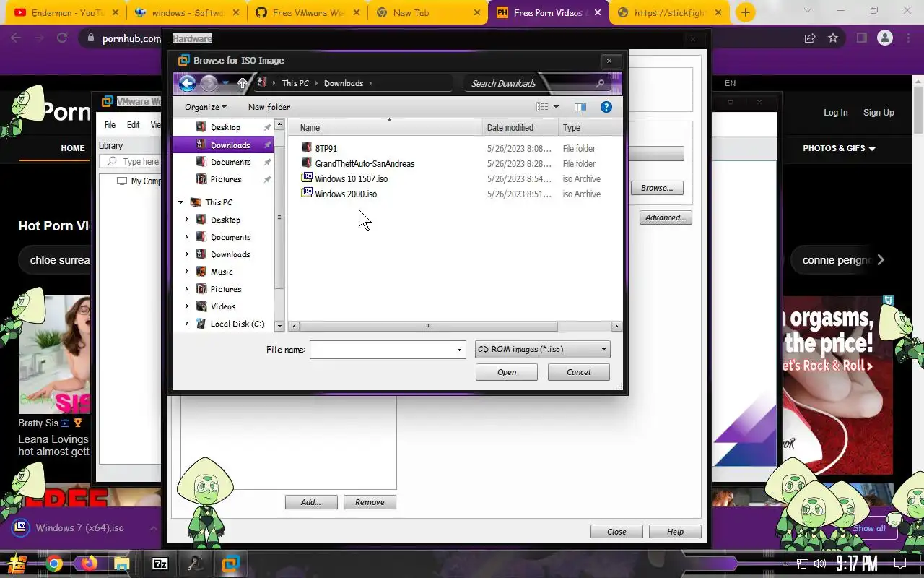The image size is (924, 578).
Task: Click the change view icon
Action: point(542,107)
